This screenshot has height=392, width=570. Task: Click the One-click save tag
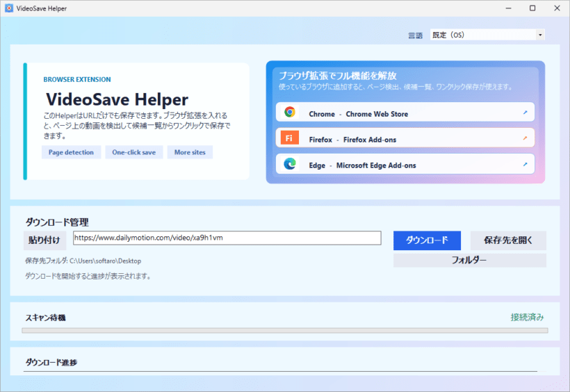tap(133, 152)
